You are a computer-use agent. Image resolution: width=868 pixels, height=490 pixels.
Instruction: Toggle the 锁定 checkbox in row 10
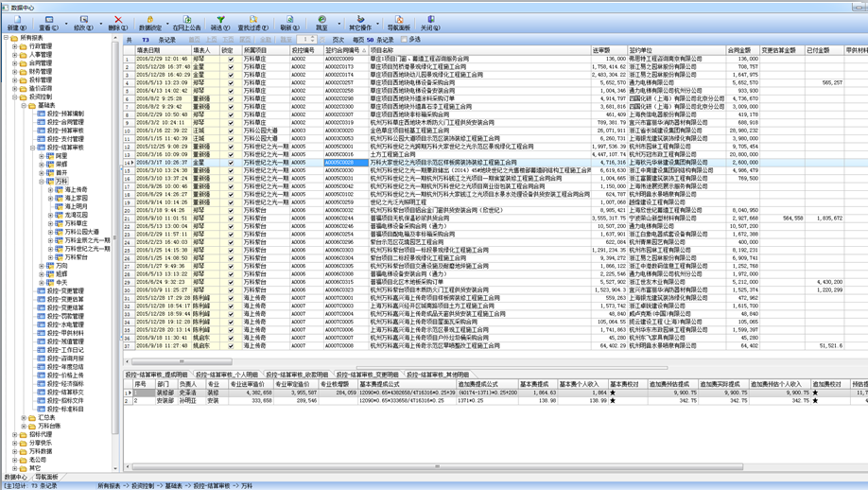231,131
